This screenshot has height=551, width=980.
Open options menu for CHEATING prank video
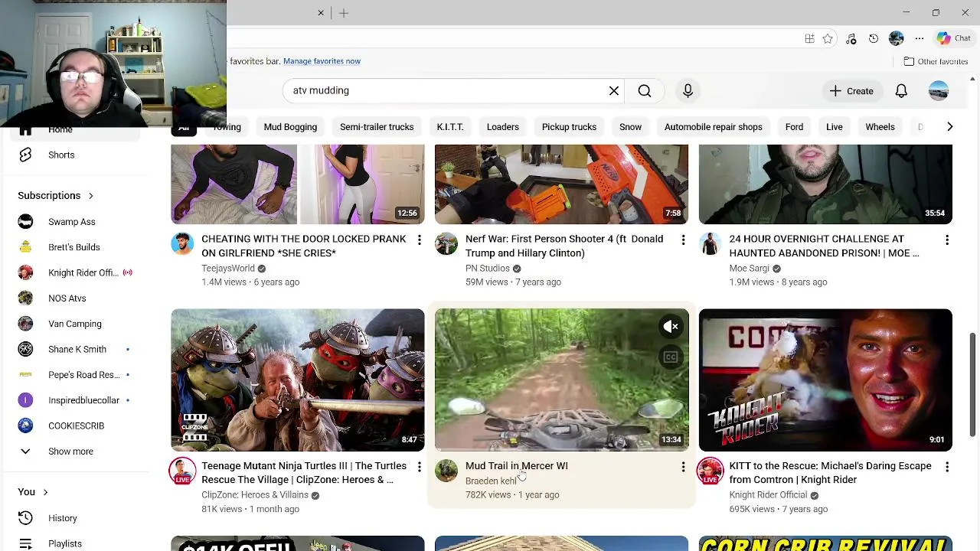coord(419,240)
